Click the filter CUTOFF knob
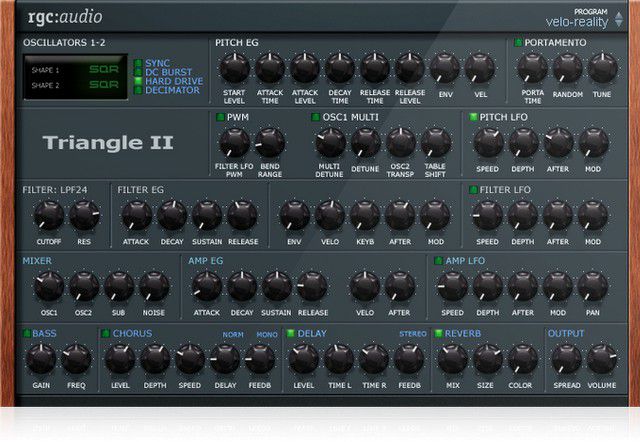Screen dimensions: 640x442 point(49,215)
